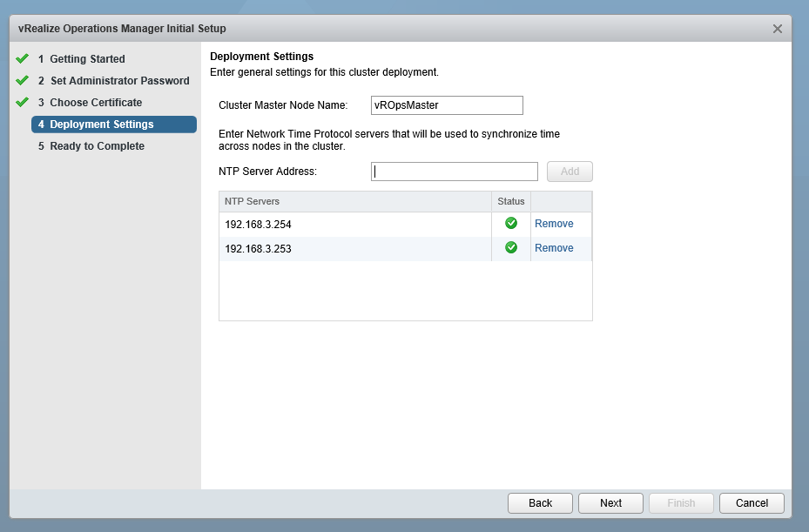
Task: Close the Initial Setup dialog with X
Action: [x=778, y=29]
